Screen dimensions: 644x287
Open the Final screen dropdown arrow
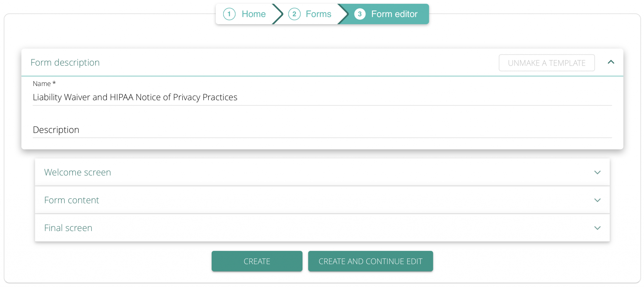(x=597, y=228)
